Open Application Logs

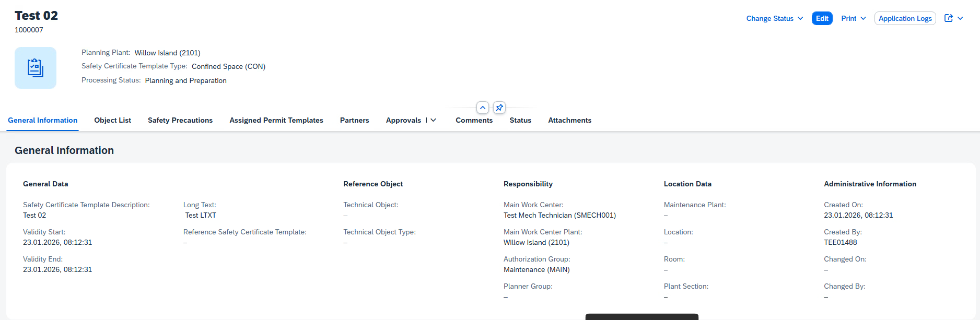(905, 18)
